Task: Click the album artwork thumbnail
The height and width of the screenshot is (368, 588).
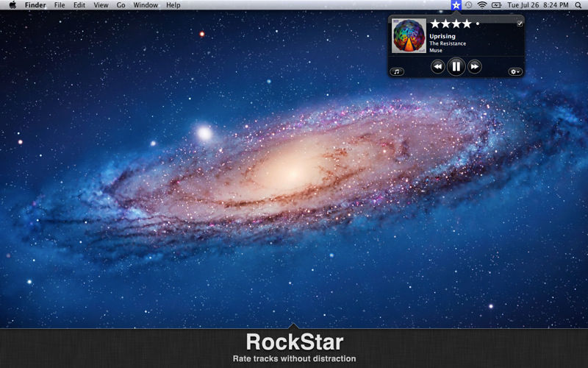Action: (x=409, y=36)
